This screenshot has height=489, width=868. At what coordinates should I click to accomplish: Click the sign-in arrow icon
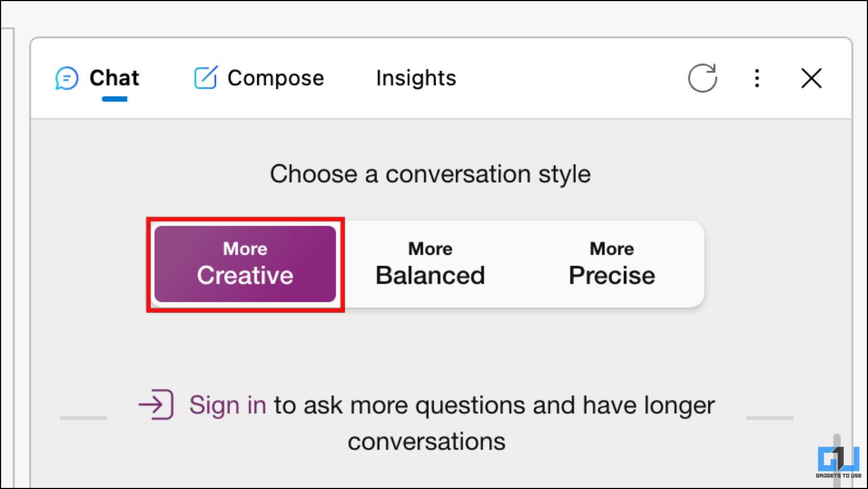coord(156,405)
